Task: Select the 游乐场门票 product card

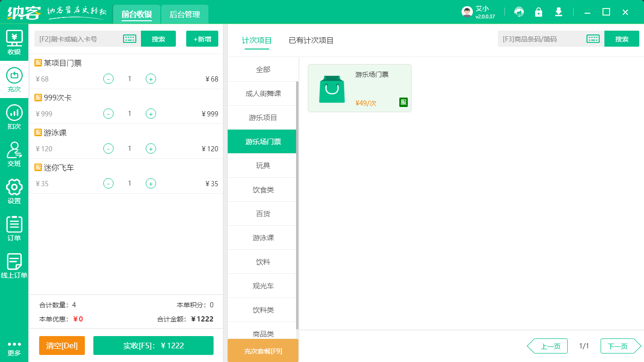Action: pyautogui.click(x=359, y=88)
